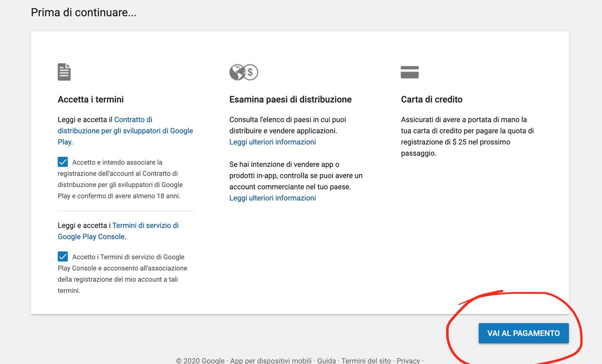Open Termini di servizio di Google Play Console link

point(118,231)
